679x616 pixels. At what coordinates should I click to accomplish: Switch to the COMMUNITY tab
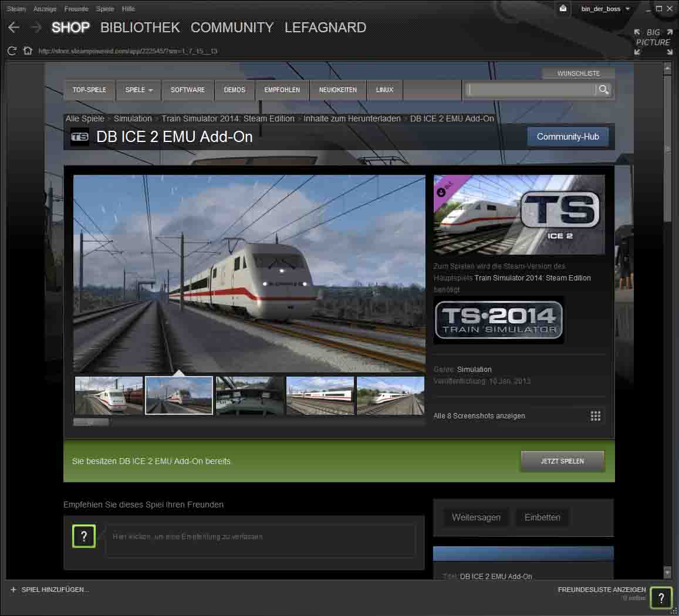[x=232, y=28]
